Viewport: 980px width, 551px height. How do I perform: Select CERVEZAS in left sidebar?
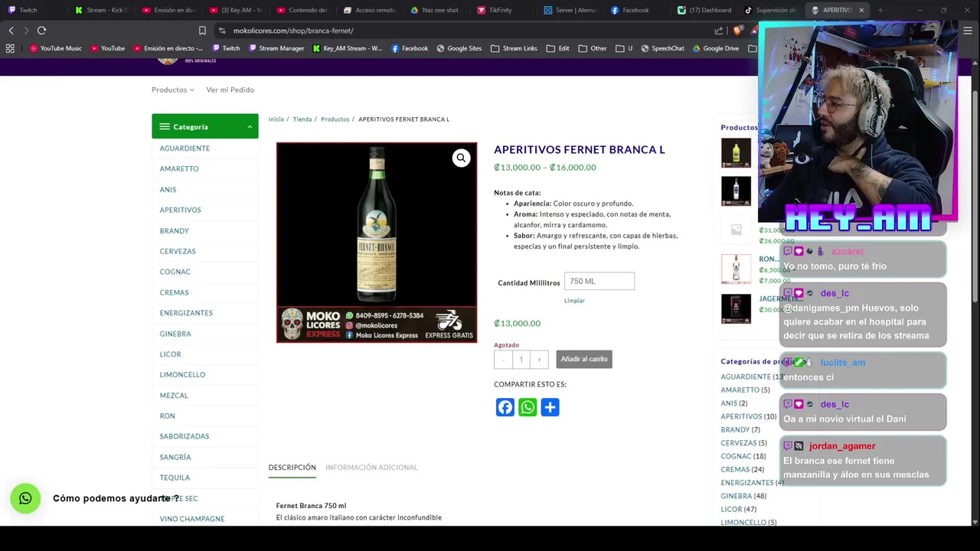pyautogui.click(x=178, y=251)
